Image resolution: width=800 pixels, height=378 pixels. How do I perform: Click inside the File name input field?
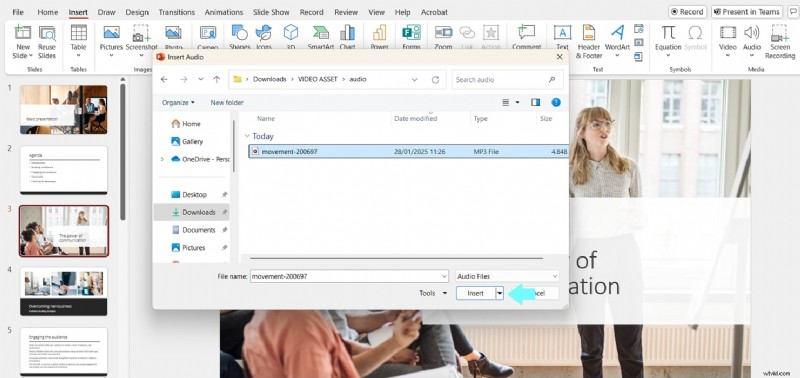[x=344, y=276]
